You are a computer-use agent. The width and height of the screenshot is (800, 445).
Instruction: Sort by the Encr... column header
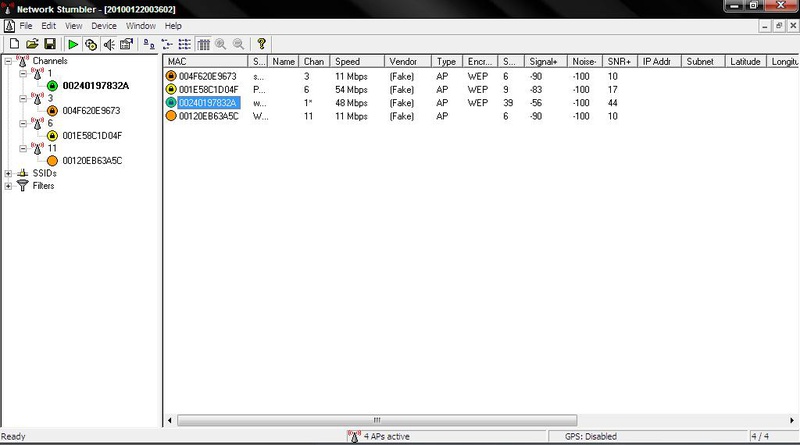480,61
